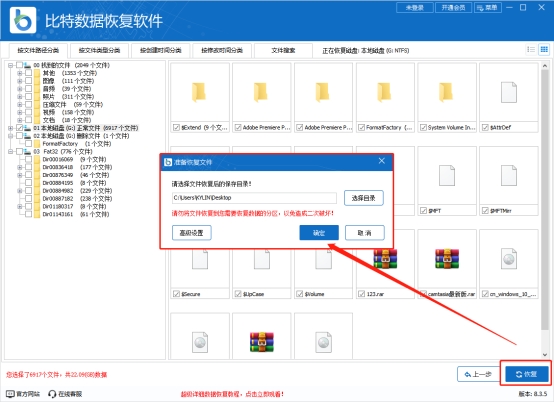Viewport: 554px width, 402px height.
Task: Click the drive icon for 02 本地磁盘 删除文件
Action: coord(28,136)
